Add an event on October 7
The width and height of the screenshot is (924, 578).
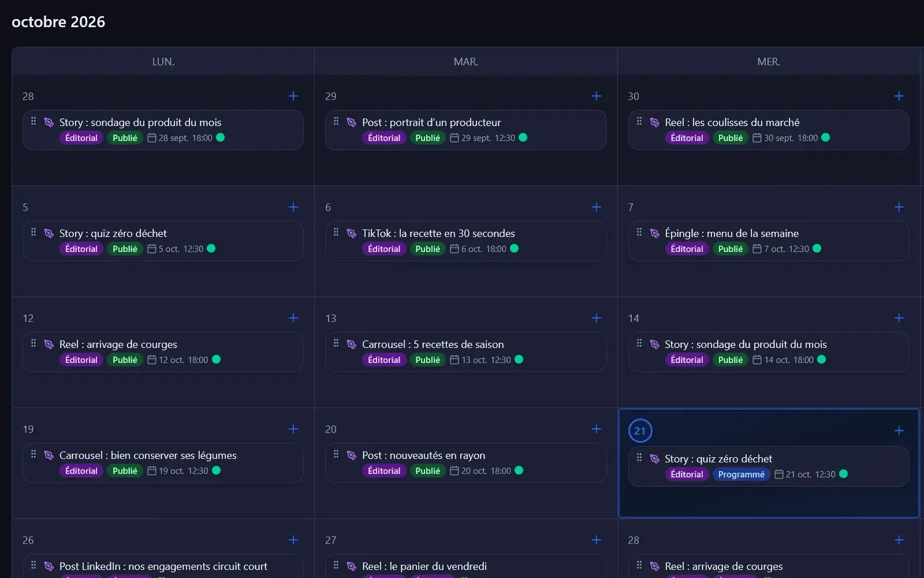coord(899,207)
